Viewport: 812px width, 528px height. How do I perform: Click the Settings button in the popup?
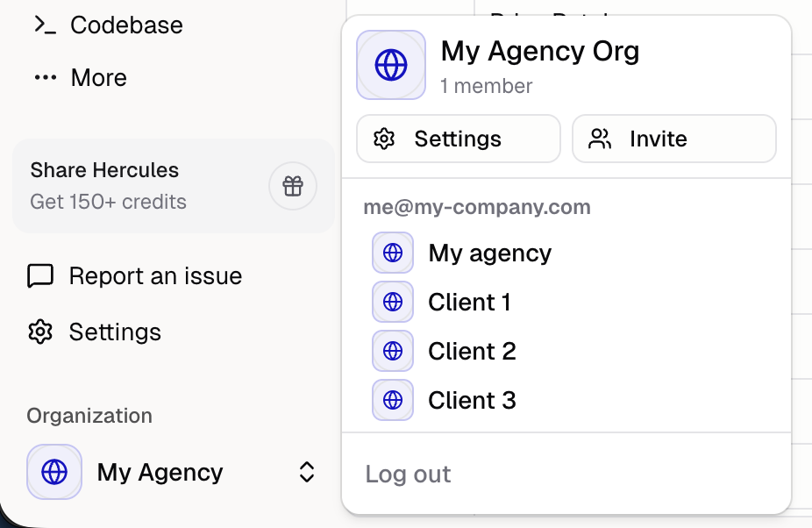coord(458,138)
